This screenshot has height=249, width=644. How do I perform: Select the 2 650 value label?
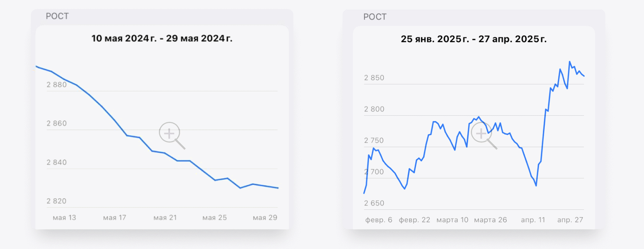click(374, 203)
